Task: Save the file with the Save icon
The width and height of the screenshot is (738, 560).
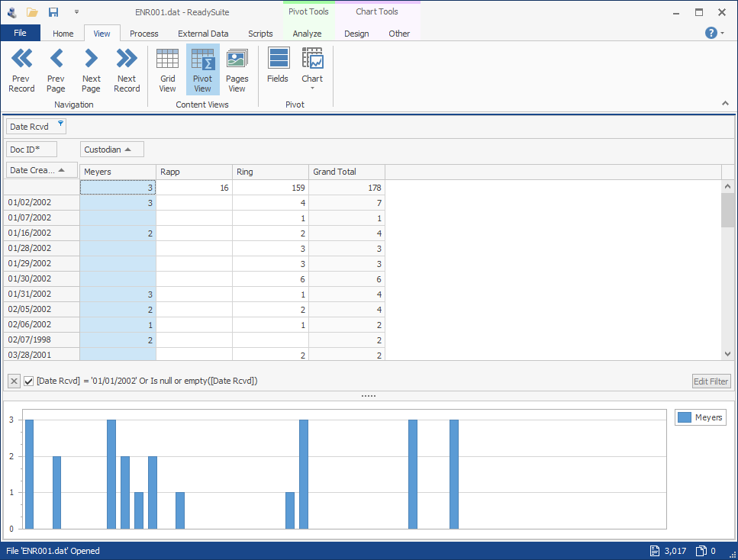Action: click(x=53, y=11)
